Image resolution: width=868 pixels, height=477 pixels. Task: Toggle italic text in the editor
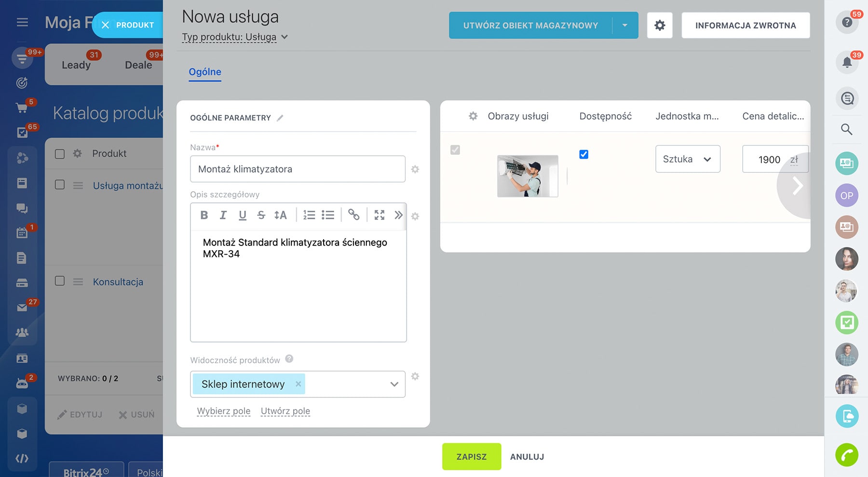pyautogui.click(x=223, y=215)
